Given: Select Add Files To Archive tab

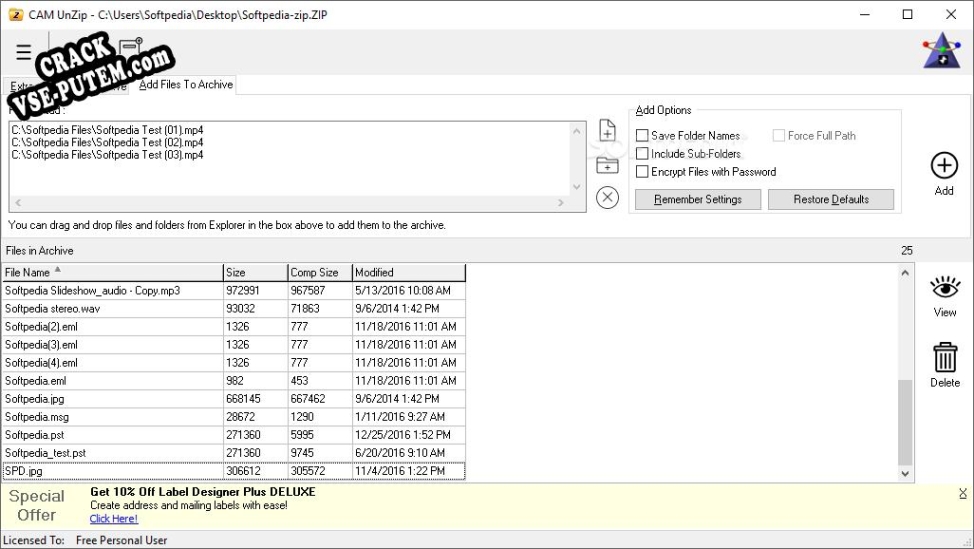Looking at the screenshot, I should click(x=186, y=84).
